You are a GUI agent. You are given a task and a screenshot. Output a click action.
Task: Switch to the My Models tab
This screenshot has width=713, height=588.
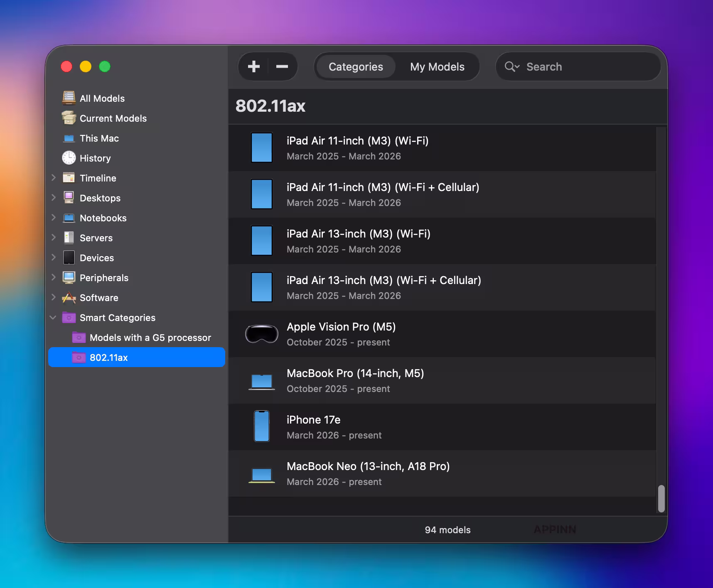pyautogui.click(x=437, y=67)
